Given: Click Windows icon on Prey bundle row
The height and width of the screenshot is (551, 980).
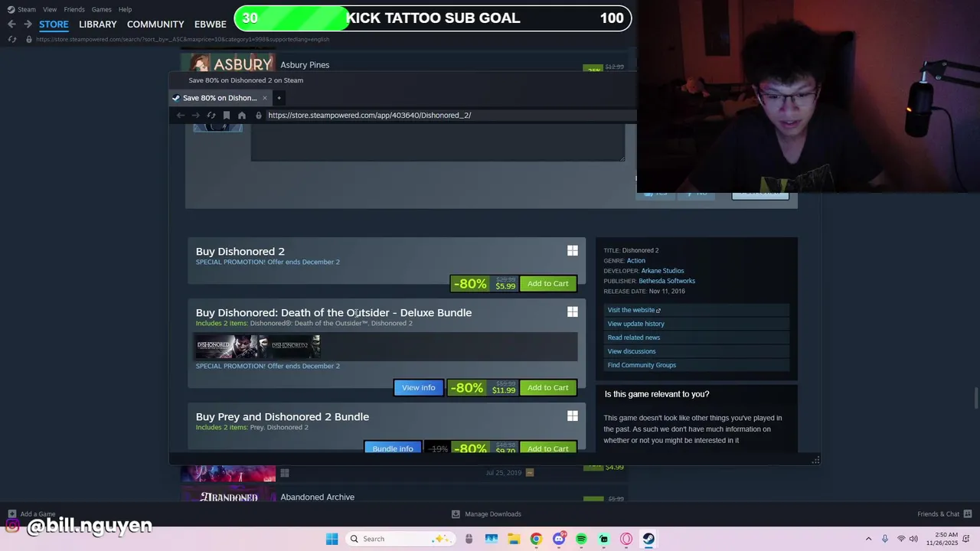Looking at the screenshot, I should point(573,416).
